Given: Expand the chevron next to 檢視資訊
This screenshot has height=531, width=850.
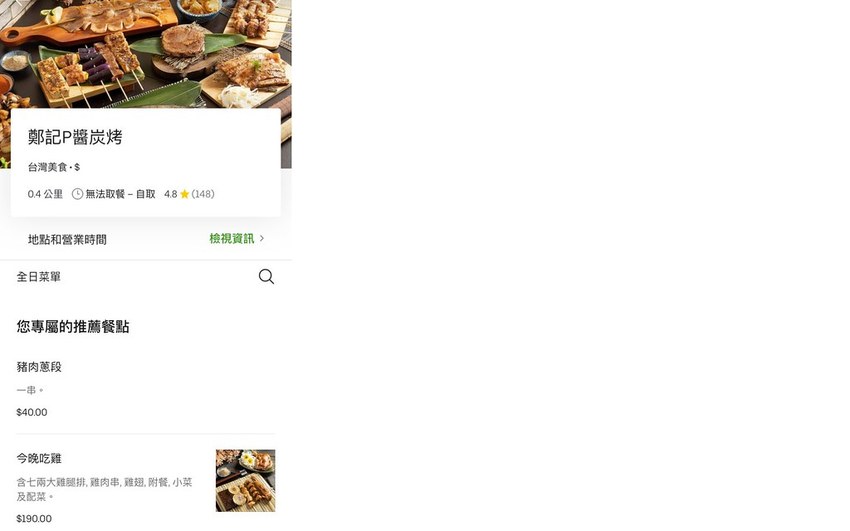Looking at the screenshot, I should (262, 238).
